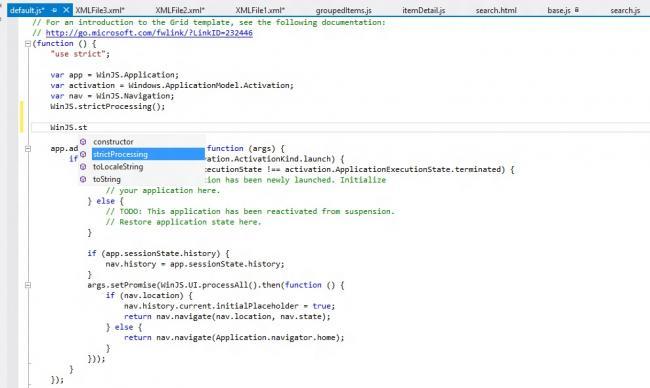
Task: Click the var app = WinJS.Application line
Action: coord(114,75)
